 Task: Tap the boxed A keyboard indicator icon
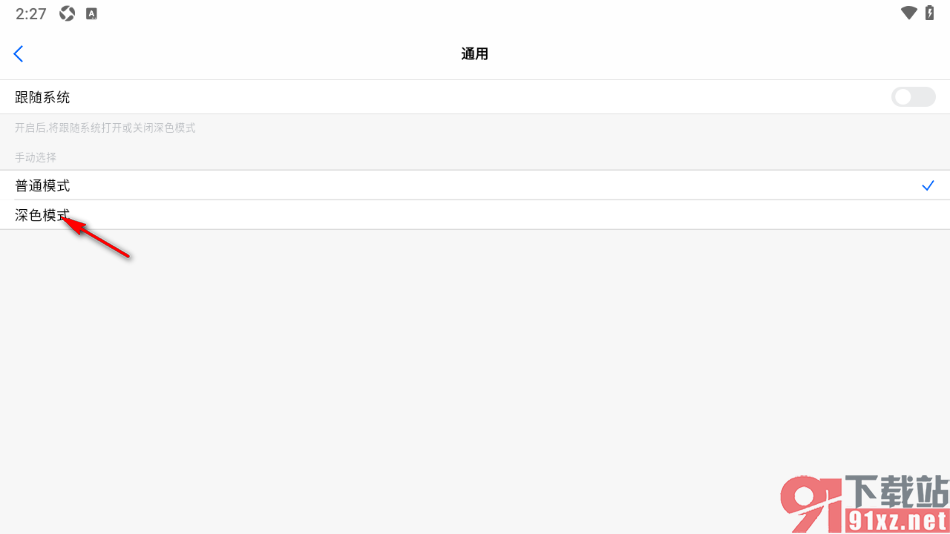click(x=91, y=13)
